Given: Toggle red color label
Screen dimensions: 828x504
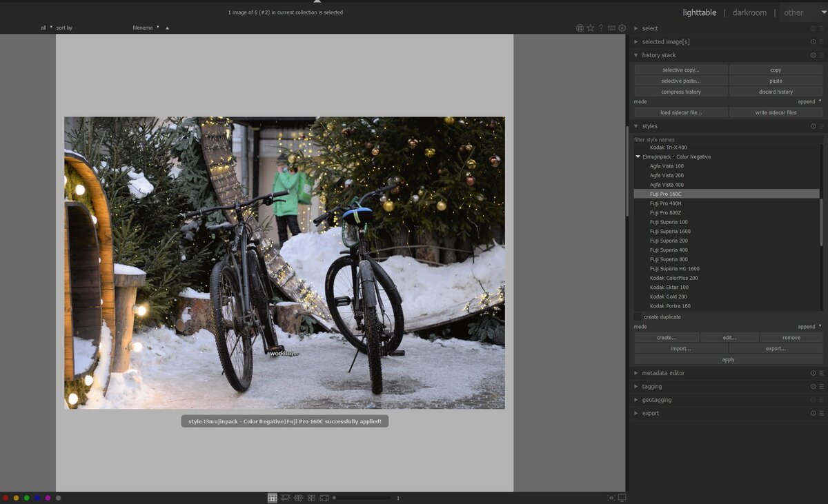Looking at the screenshot, I should (6, 498).
